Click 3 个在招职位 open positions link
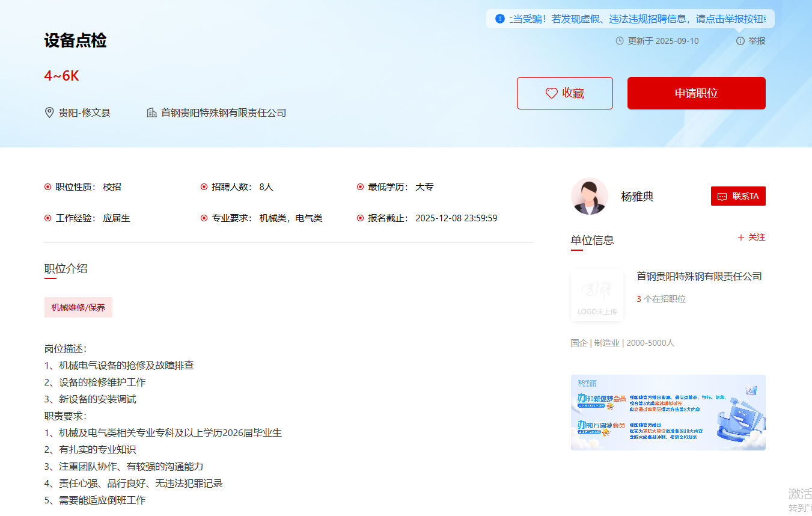Image resolution: width=812 pixels, height=516 pixels. point(661,299)
